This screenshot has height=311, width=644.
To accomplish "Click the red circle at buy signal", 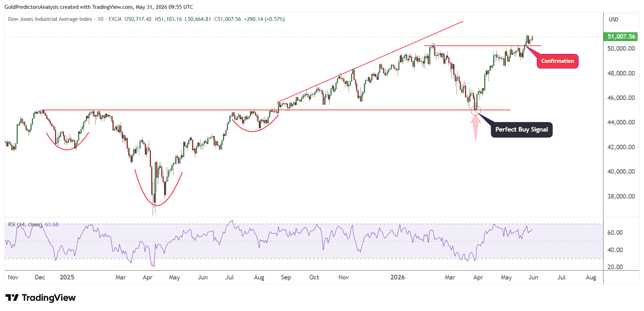I will tap(476, 111).
